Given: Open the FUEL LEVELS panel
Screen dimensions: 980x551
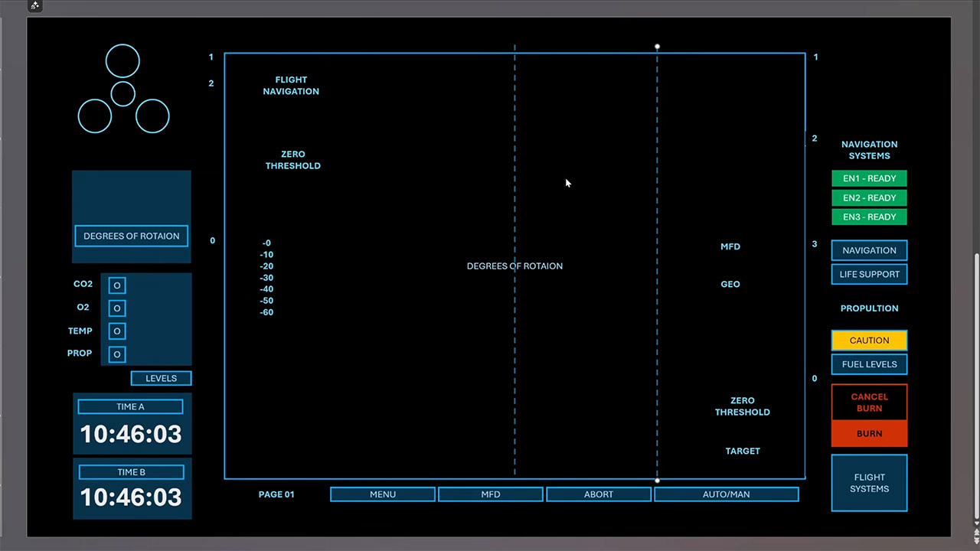Looking at the screenshot, I should [869, 364].
